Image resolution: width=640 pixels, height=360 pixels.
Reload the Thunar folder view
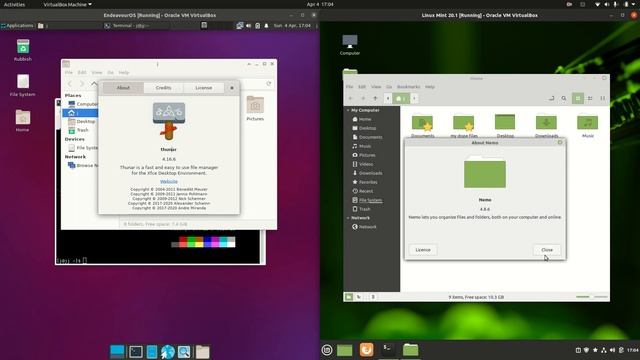269,84
